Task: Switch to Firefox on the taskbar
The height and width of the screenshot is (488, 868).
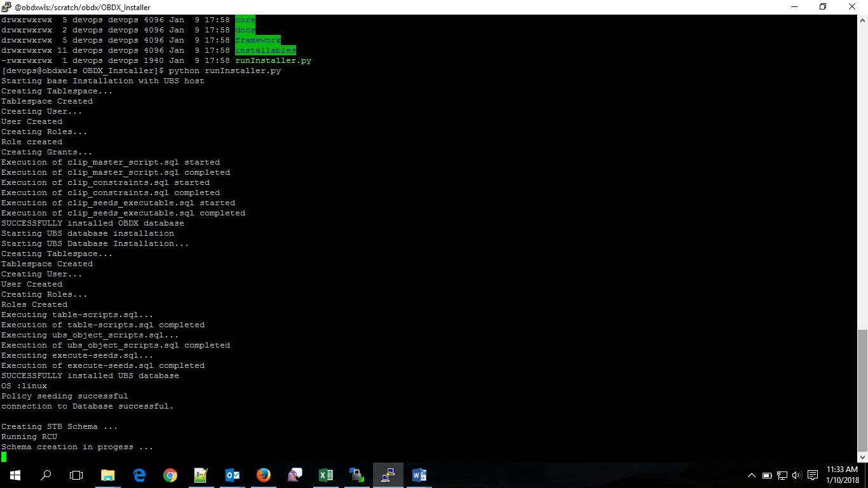Action: point(263,475)
